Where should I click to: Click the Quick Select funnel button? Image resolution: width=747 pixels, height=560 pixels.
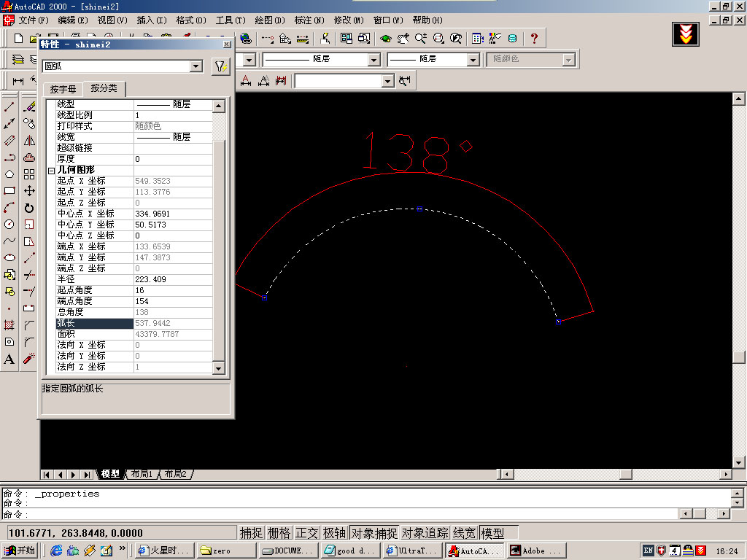click(x=220, y=66)
